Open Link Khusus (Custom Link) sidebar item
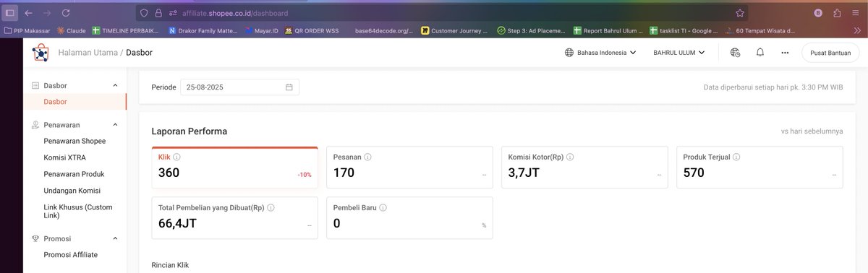Viewport: 868px width, 273px height. coord(77,212)
